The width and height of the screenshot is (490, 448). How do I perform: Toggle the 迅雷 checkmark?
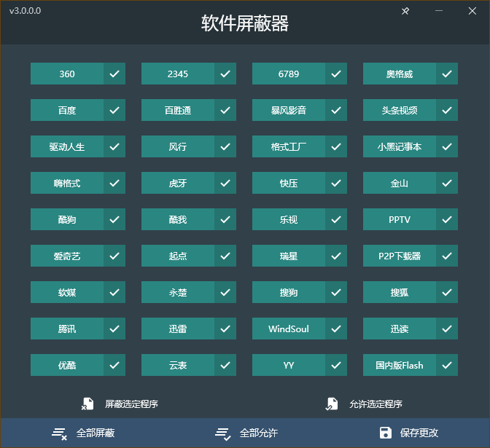tap(225, 329)
